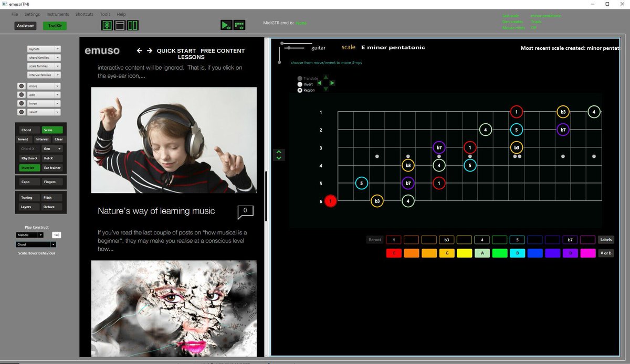This screenshot has width=630, height=364.
Task: Click the Labels button
Action: (606, 240)
